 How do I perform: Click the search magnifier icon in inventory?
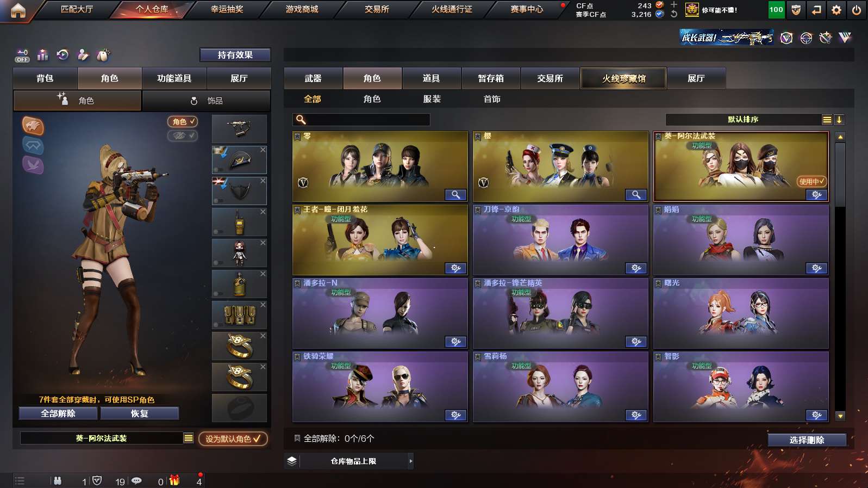coord(301,120)
